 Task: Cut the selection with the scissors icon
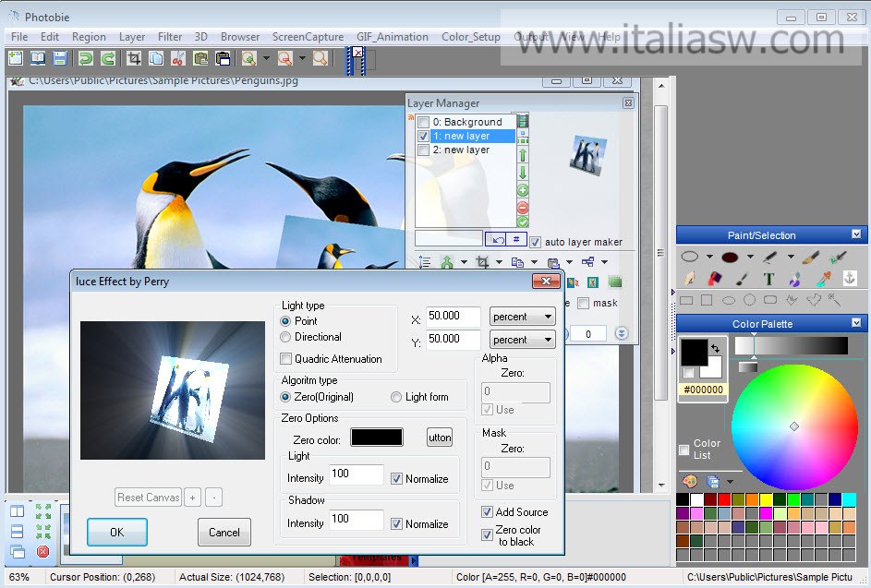pos(178,58)
